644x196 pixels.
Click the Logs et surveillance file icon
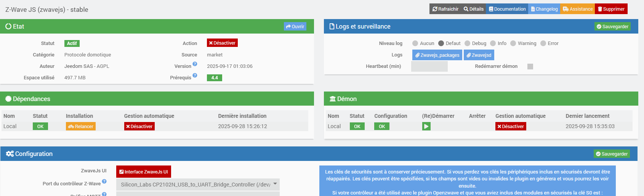pyautogui.click(x=332, y=26)
